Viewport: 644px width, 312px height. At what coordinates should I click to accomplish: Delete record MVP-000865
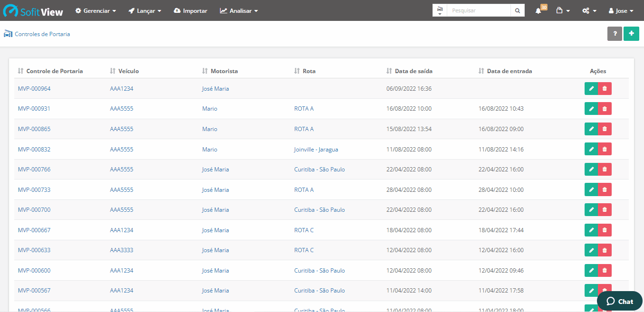(605, 129)
